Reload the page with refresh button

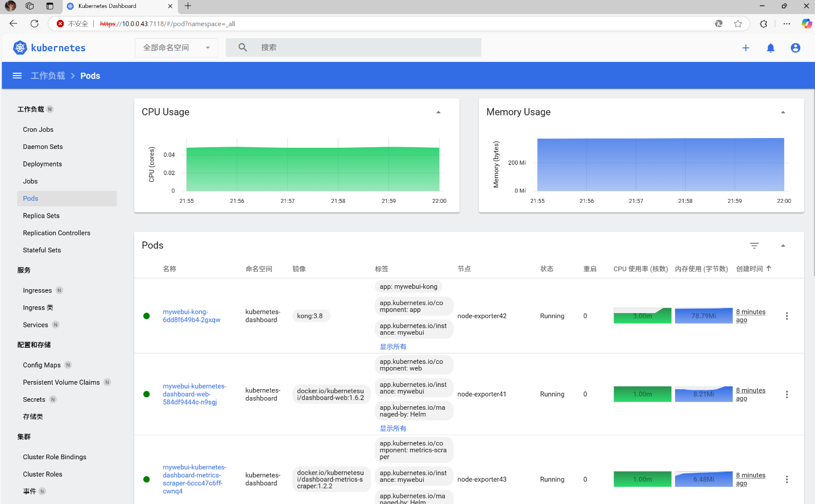pos(35,23)
